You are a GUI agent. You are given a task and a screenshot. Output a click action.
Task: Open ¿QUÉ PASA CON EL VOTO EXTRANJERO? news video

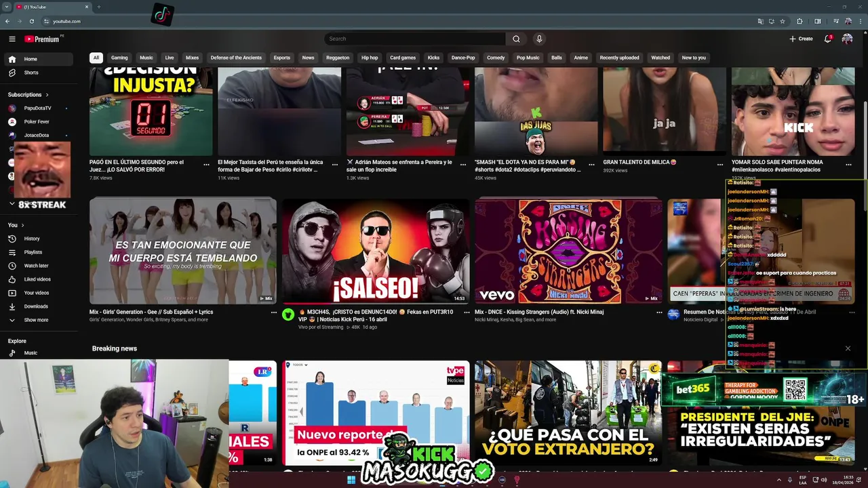(568, 413)
